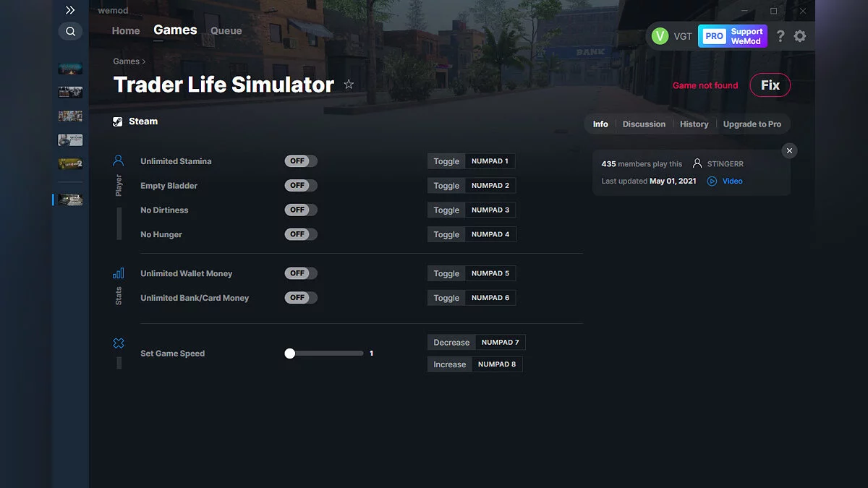868x488 pixels.
Task: Turn on the No Hunger switch
Action: pos(301,234)
